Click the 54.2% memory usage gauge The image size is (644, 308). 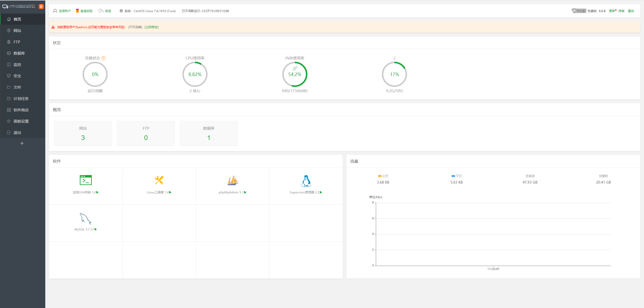coord(295,74)
